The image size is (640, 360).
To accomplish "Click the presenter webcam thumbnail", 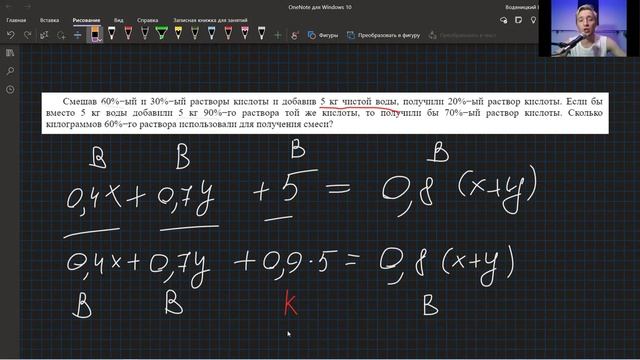I will coord(589,29).
